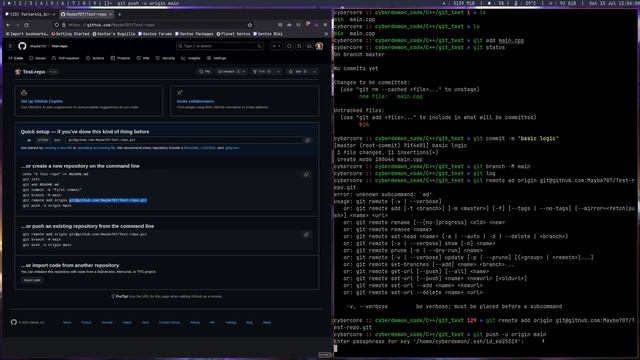This screenshot has height=360, width=640.
Task: Click Maybe787 owner breadcrumb link
Action: point(38,46)
